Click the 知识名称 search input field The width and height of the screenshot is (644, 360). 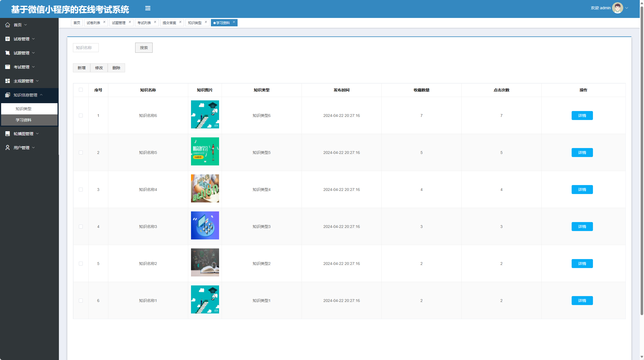point(86,48)
